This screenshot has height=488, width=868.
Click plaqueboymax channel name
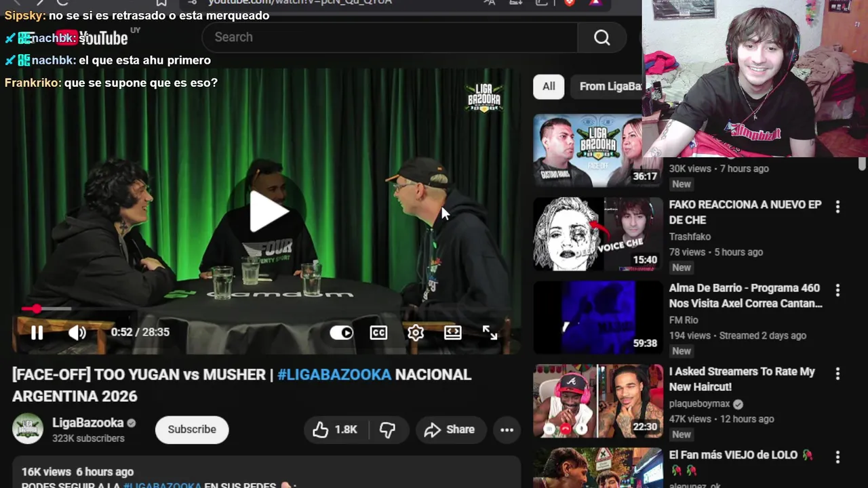click(x=699, y=403)
